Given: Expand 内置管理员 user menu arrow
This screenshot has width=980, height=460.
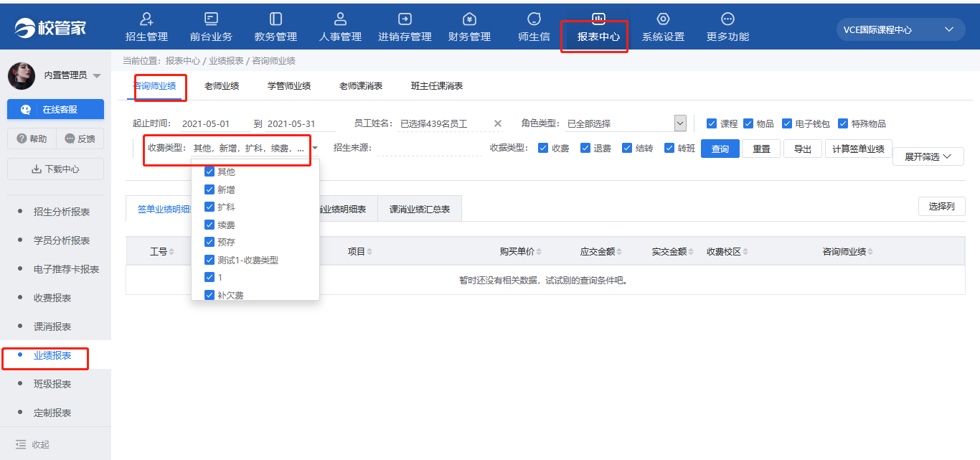Looking at the screenshot, I should (97, 75).
